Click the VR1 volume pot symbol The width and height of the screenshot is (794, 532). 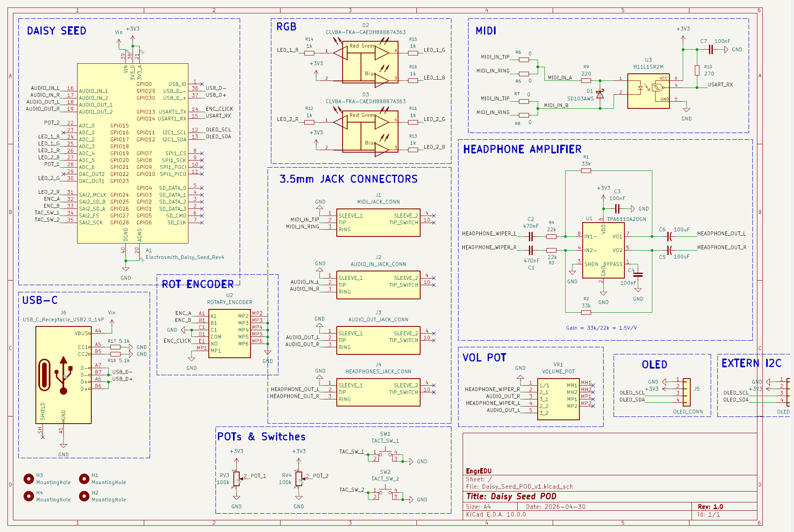point(558,399)
